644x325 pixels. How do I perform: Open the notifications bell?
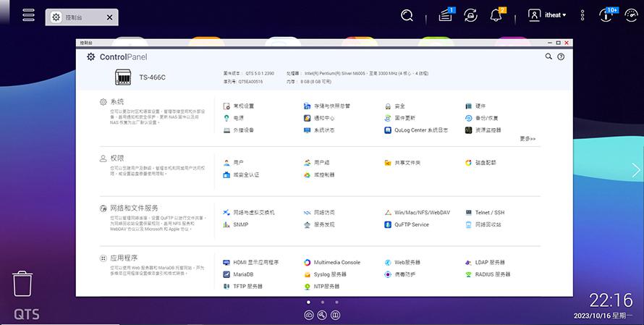point(497,14)
